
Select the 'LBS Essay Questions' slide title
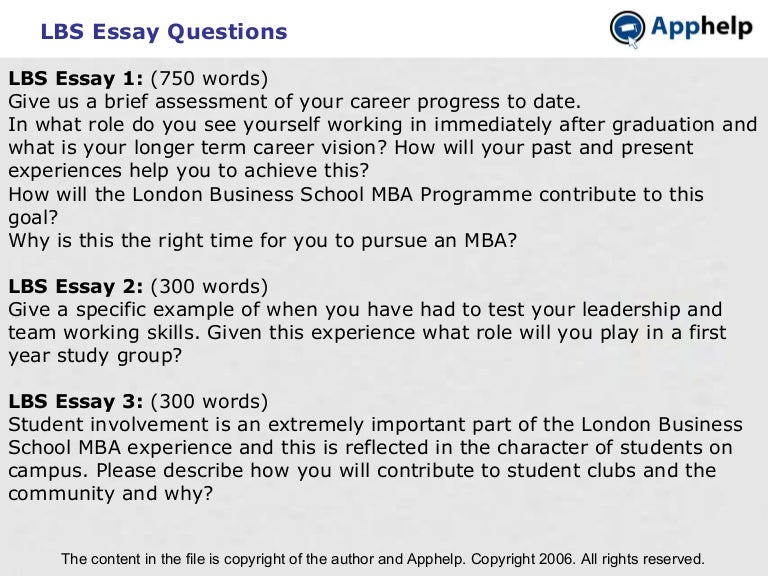coord(164,32)
